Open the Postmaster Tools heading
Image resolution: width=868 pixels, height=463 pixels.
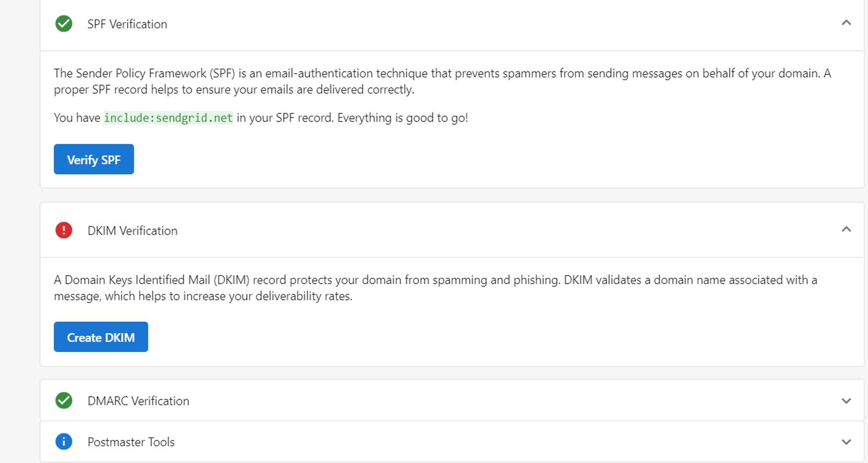click(131, 442)
